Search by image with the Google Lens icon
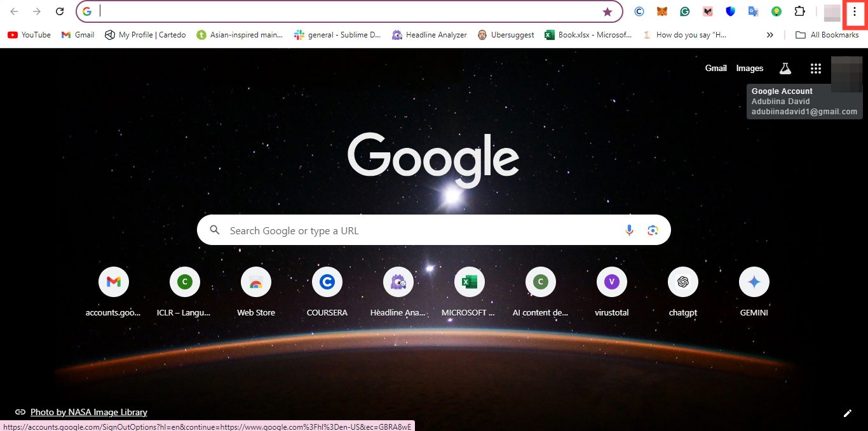868x431 pixels. click(x=653, y=230)
